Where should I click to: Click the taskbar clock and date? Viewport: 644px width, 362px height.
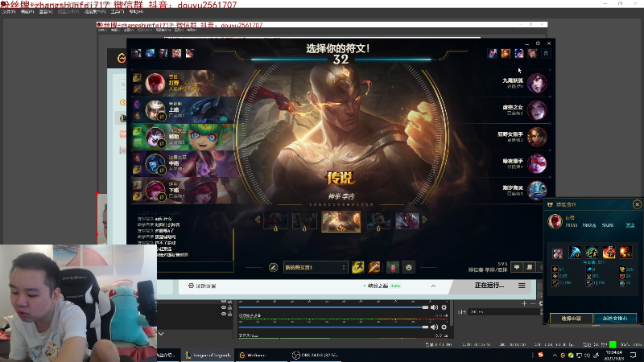(x=614, y=355)
